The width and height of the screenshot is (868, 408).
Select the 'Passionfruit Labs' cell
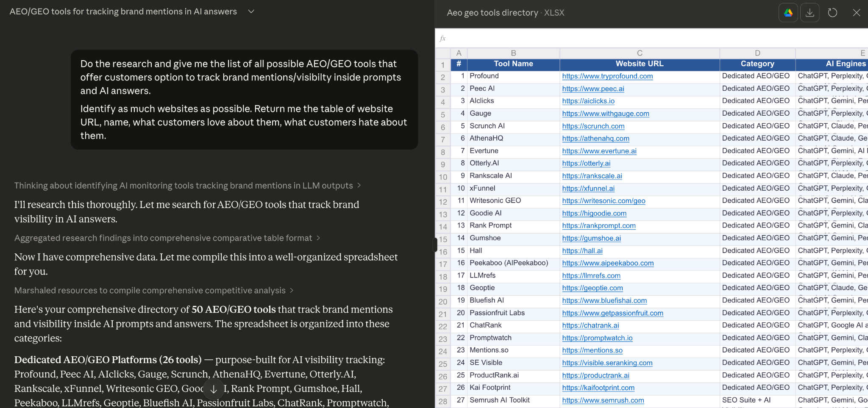coord(513,313)
